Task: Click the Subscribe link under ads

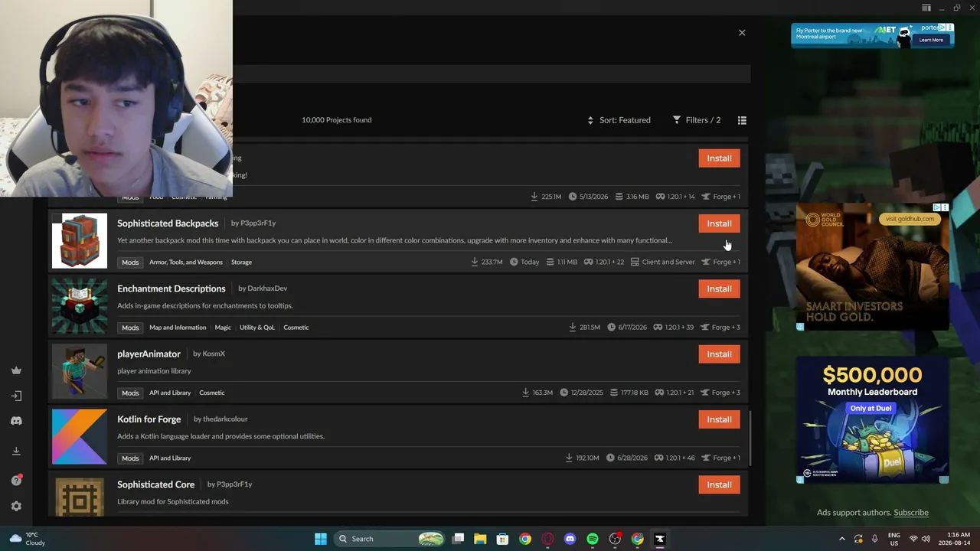Action: pyautogui.click(x=911, y=513)
